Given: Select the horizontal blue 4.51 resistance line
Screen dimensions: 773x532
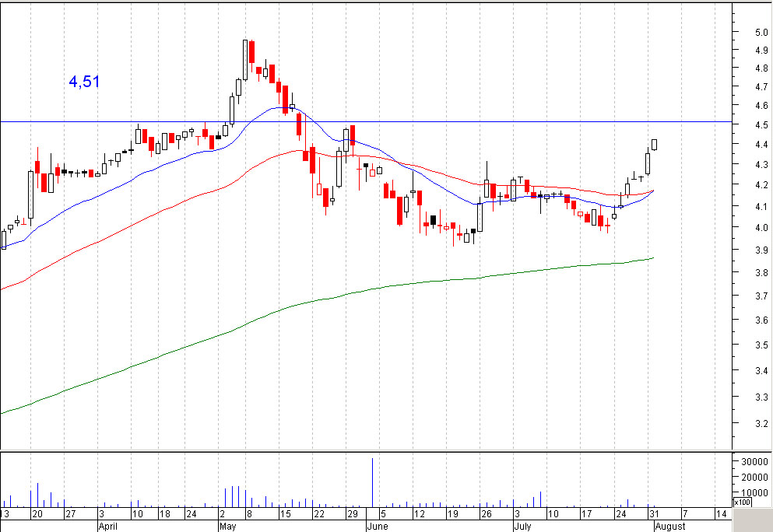Looking at the screenshot, I should point(366,121).
